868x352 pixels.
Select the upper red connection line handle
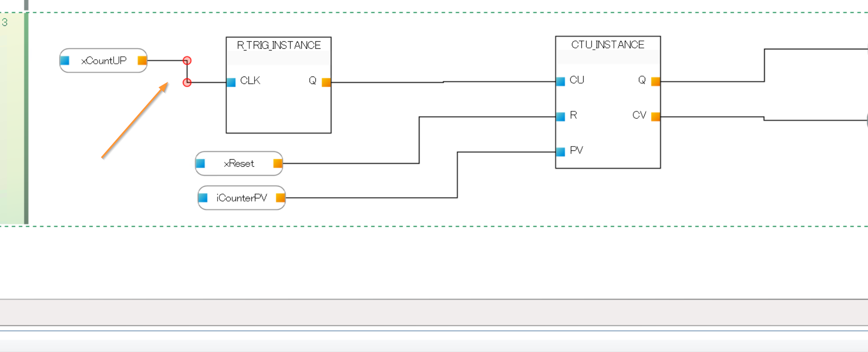pos(187,61)
